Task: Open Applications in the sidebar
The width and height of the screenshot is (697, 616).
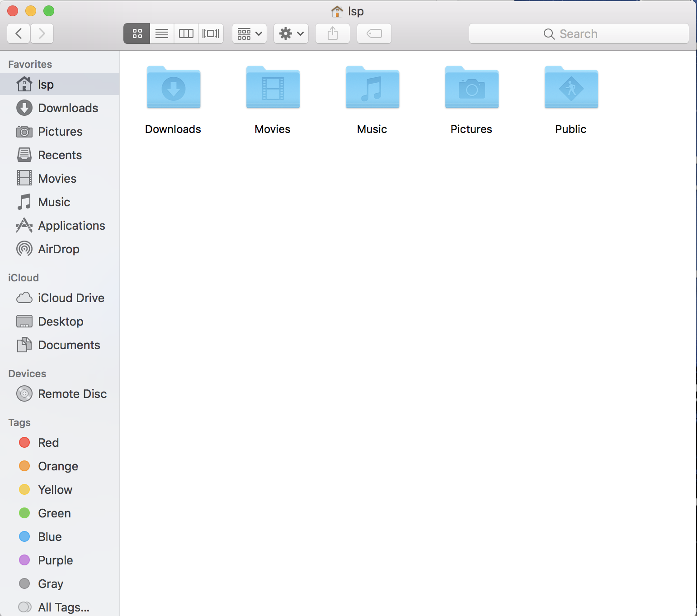Action: pos(60,225)
